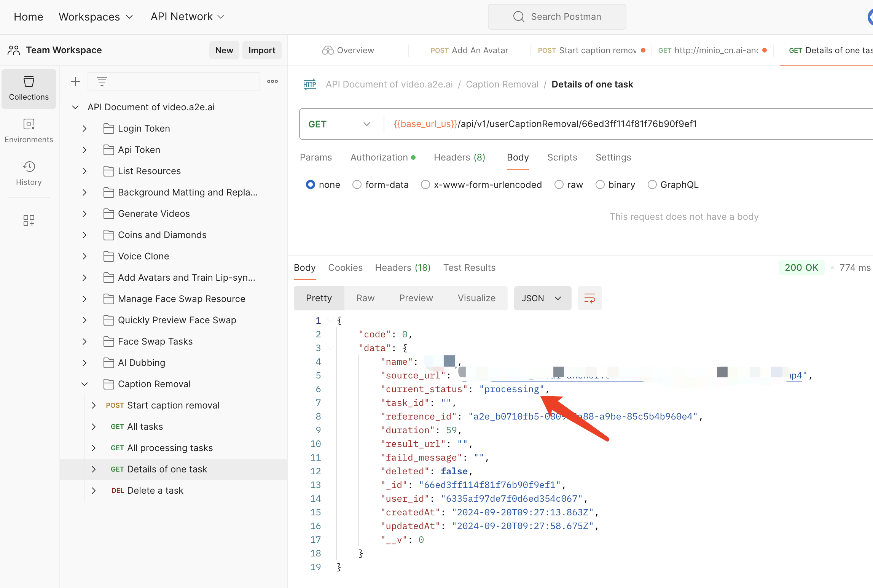Click the Search Postman field
This screenshot has width=873, height=588.
[x=557, y=17]
